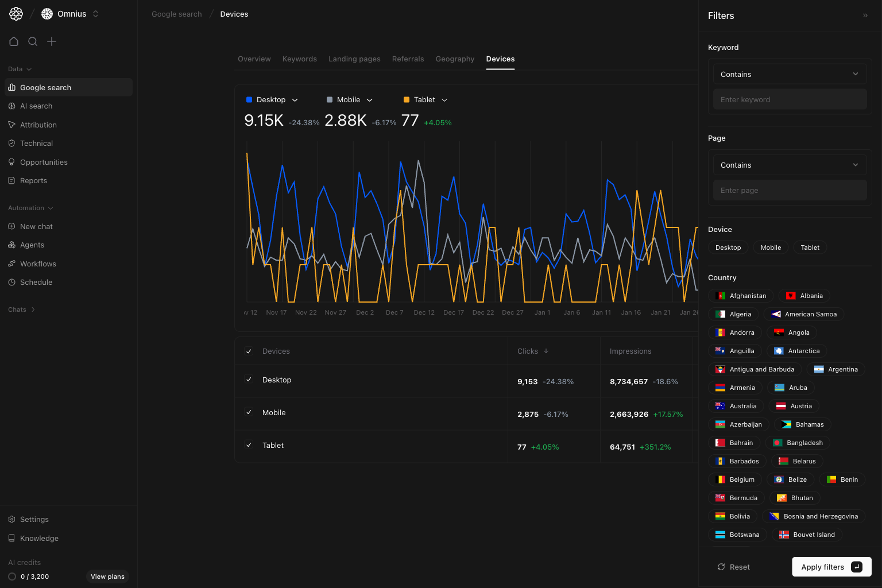Expand the Keyword Contains dropdown
The height and width of the screenshot is (588, 882).
click(x=790, y=74)
